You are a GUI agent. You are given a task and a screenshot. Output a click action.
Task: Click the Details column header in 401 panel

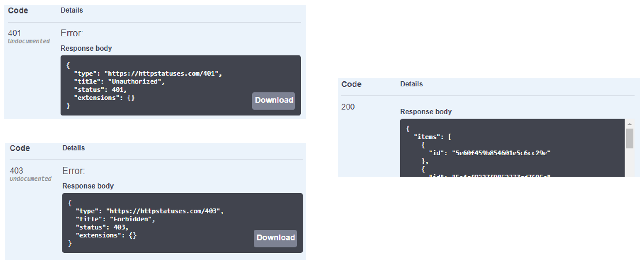click(72, 10)
